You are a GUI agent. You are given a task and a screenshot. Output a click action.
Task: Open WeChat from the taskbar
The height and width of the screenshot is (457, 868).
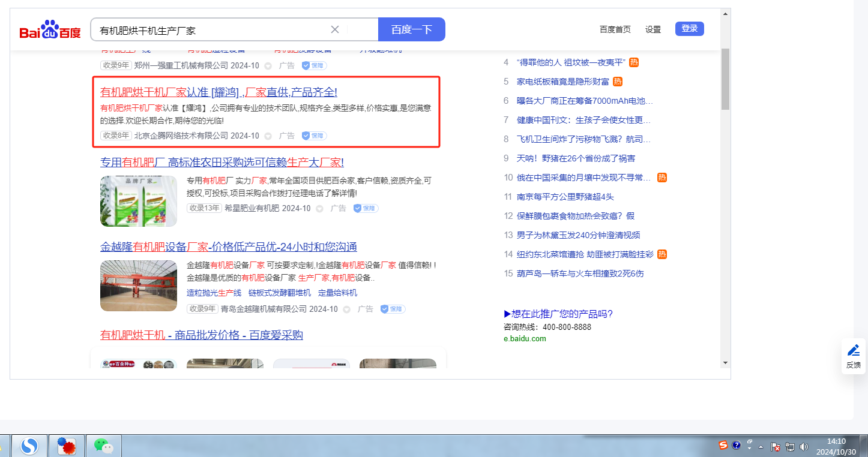tap(103, 446)
